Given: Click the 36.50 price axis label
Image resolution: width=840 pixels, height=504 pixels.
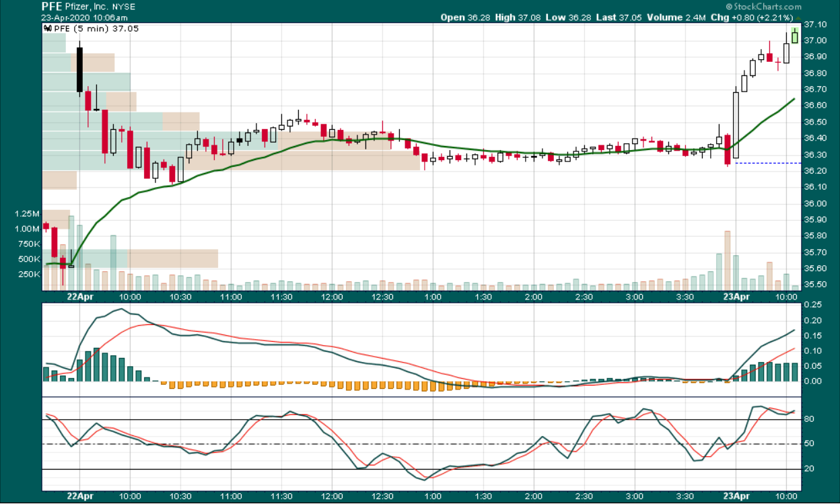Looking at the screenshot, I should click(x=815, y=122).
